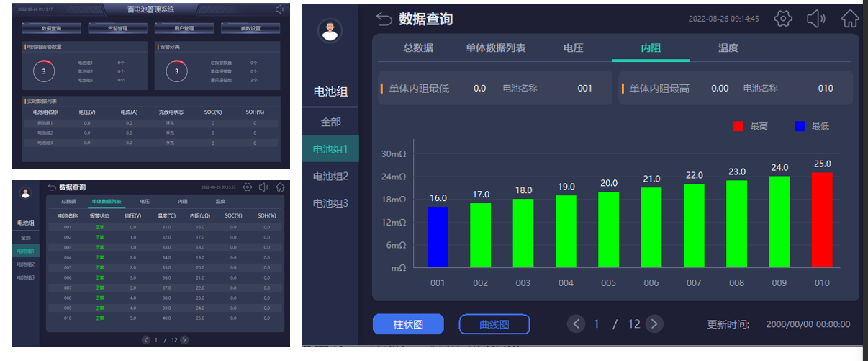Click speaker icon on 蓄电池管理系统 dashboard

(280, 9)
